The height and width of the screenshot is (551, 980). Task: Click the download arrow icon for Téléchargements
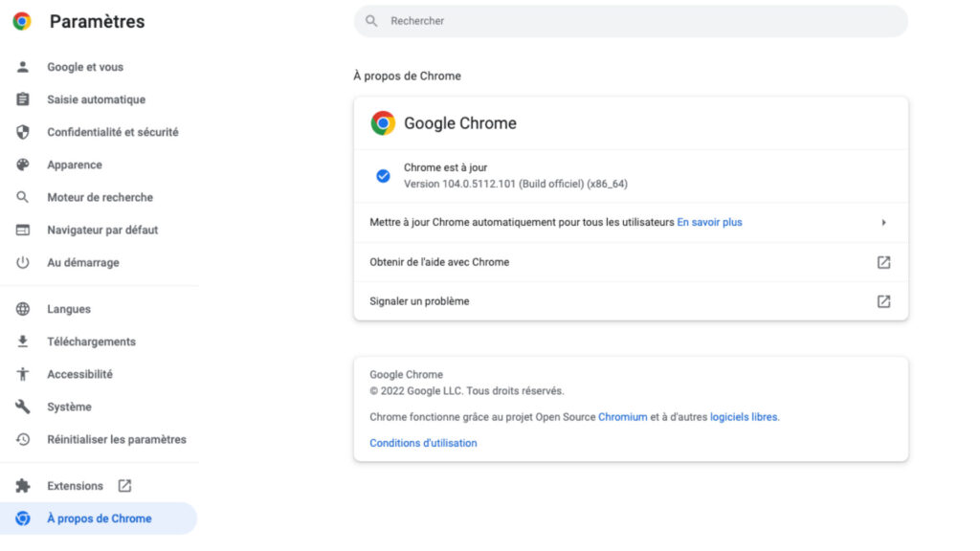pyautogui.click(x=23, y=342)
